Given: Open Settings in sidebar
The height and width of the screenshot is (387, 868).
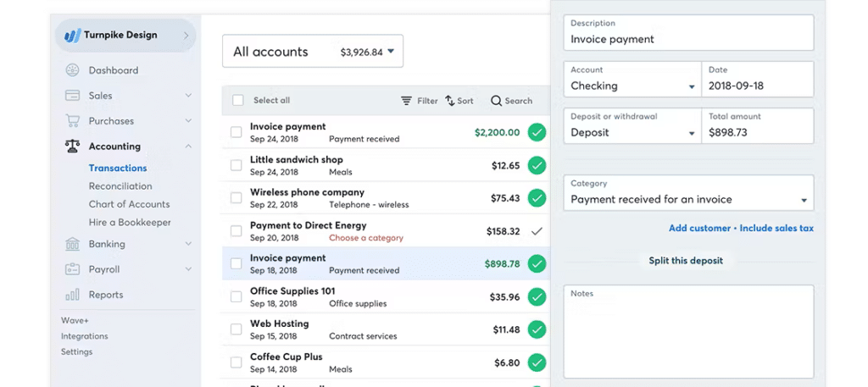Looking at the screenshot, I should click(x=77, y=351).
